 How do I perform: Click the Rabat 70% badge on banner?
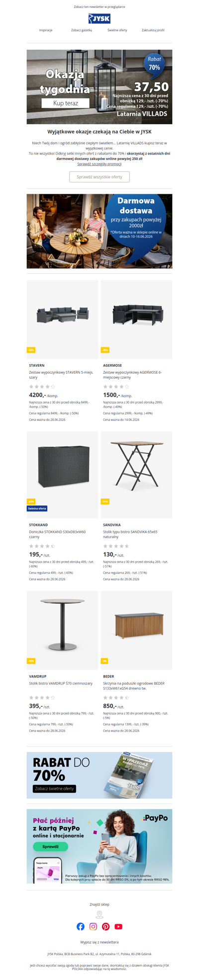[154, 63]
